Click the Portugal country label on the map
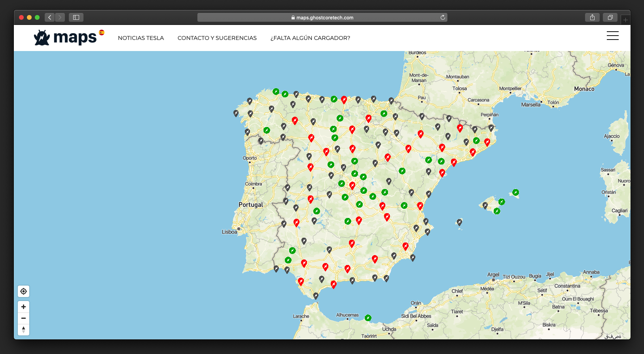 tap(251, 204)
